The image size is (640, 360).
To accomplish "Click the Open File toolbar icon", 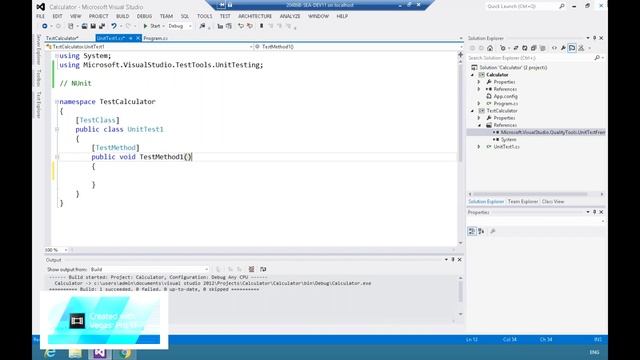I will (x=84, y=26).
